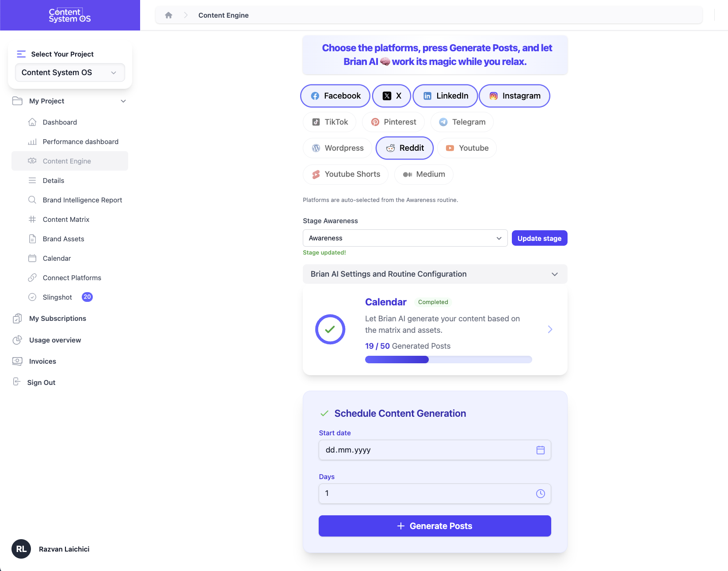Open the Stage Awareness dropdown

point(404,238)
